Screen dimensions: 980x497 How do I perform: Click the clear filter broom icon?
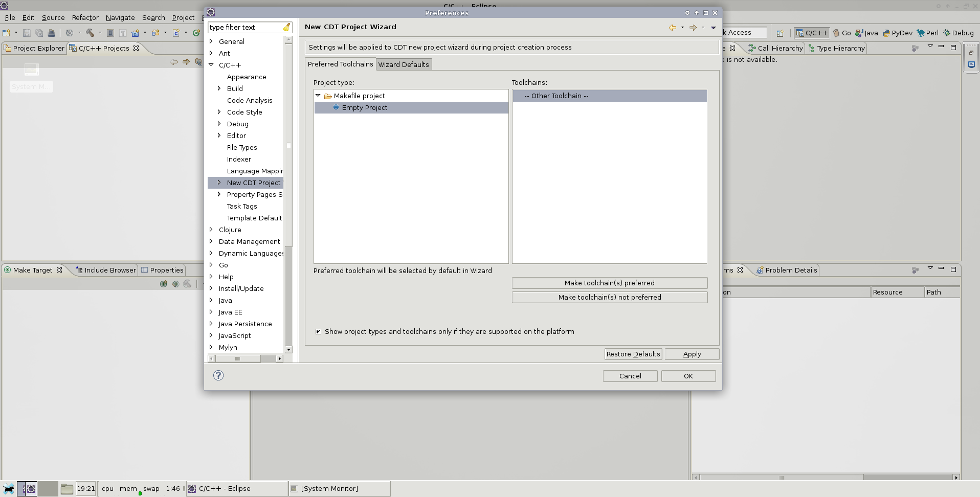pyautogui.click(x=286, y=27)
